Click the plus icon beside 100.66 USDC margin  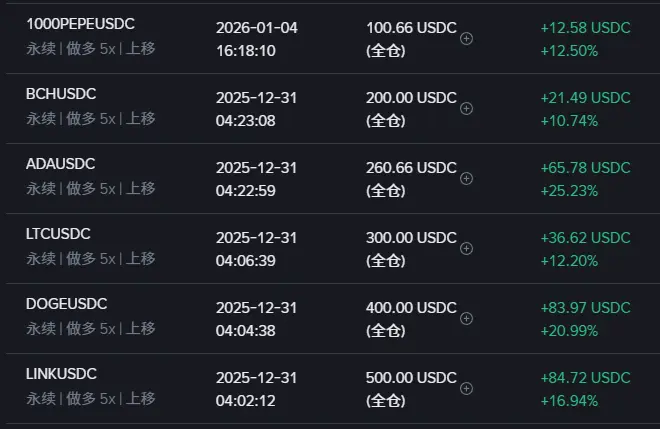pos(466,39)
